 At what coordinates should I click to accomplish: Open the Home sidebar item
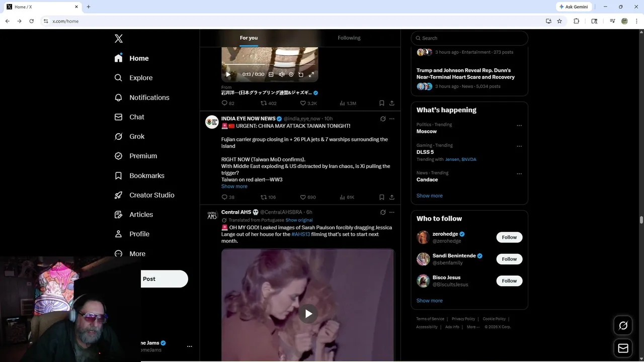[132, 58]
